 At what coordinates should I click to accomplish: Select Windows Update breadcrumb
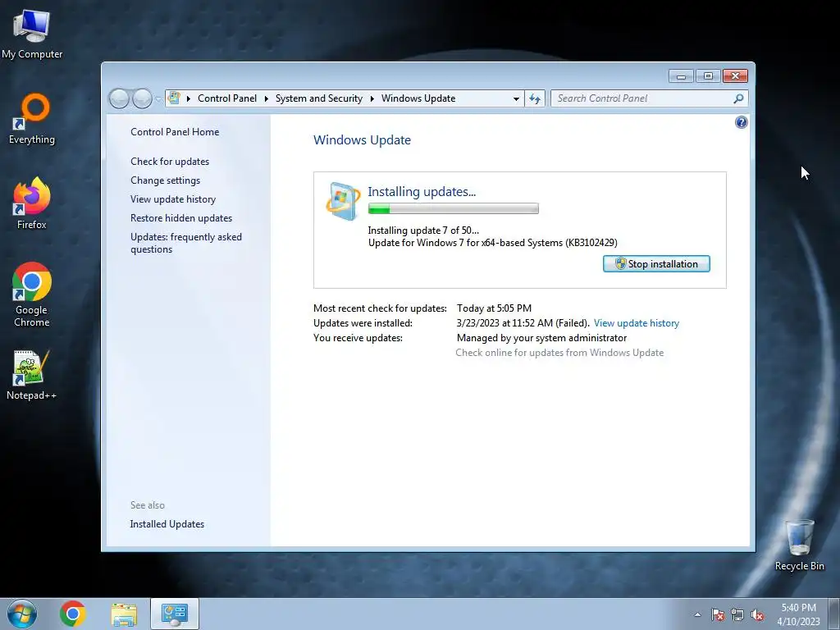(x=418, y=98)
